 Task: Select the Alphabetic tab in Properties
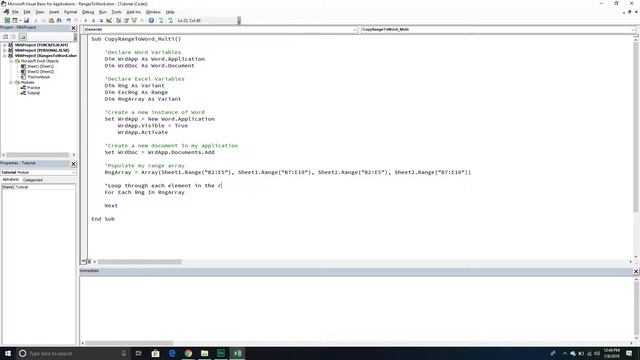(11, 180)
